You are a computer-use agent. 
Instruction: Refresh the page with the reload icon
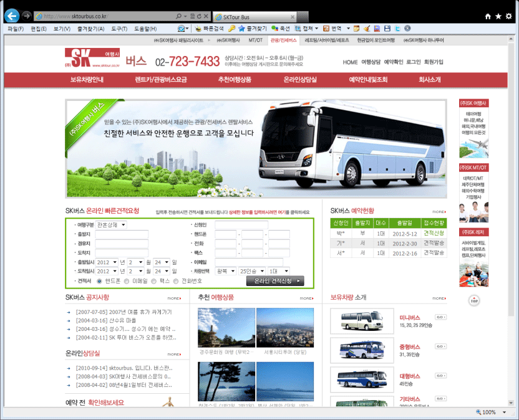199,16
